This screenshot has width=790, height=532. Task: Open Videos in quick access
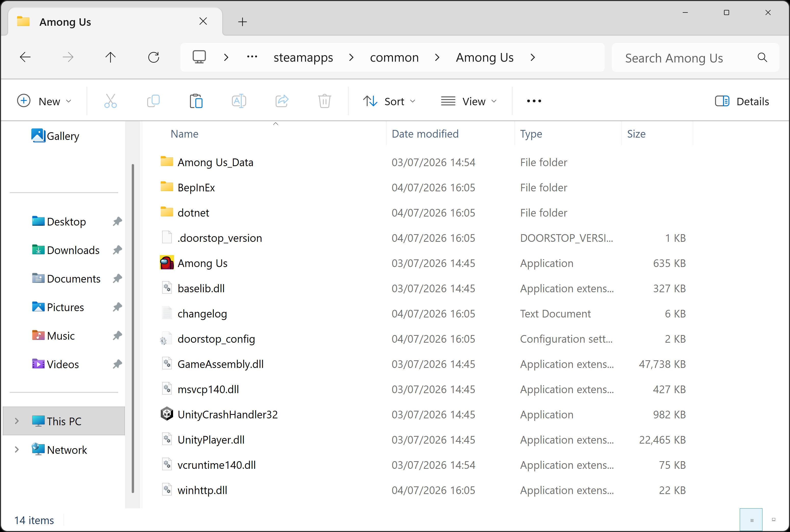pyautogui.click(x=56, y=364)
